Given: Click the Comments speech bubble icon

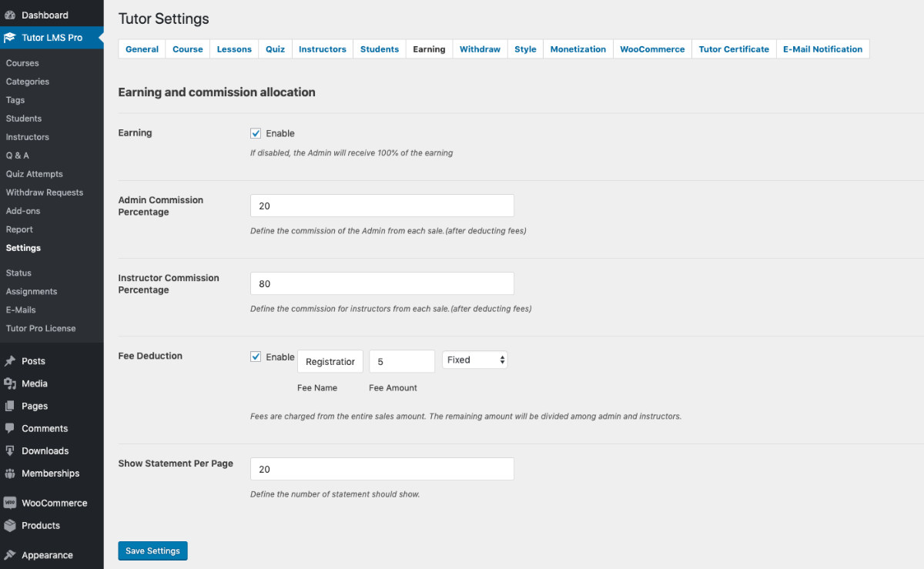Looking at the screenshot, I should pyautogui.click(x=9, y=428).
